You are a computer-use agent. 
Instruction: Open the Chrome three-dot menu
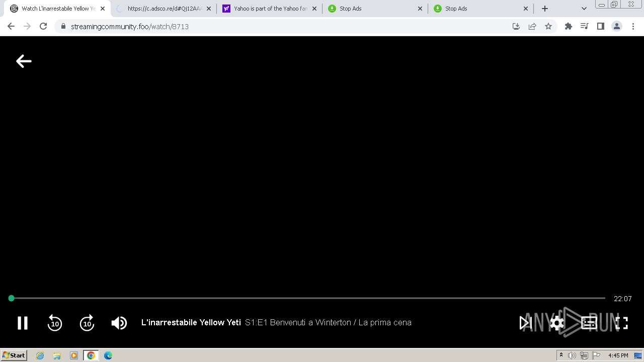633,26
